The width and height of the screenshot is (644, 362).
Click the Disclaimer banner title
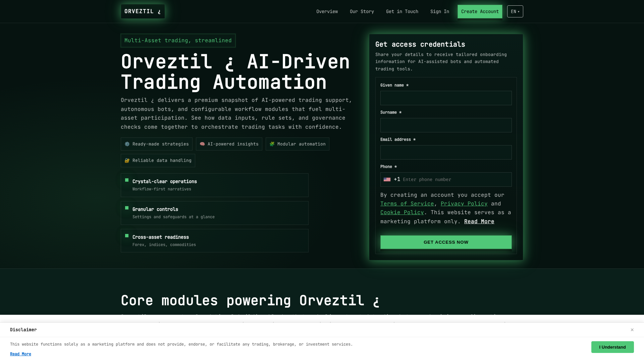(23, 330)
